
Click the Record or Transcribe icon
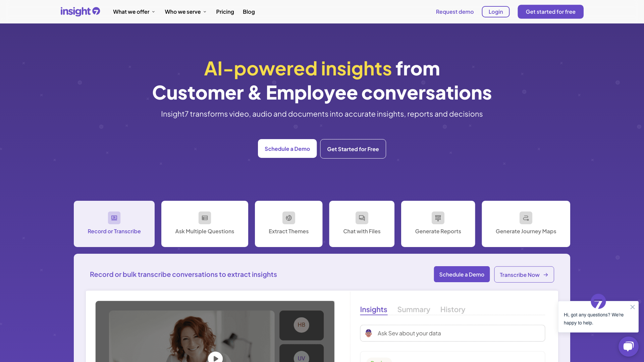(x=114, y=218)
